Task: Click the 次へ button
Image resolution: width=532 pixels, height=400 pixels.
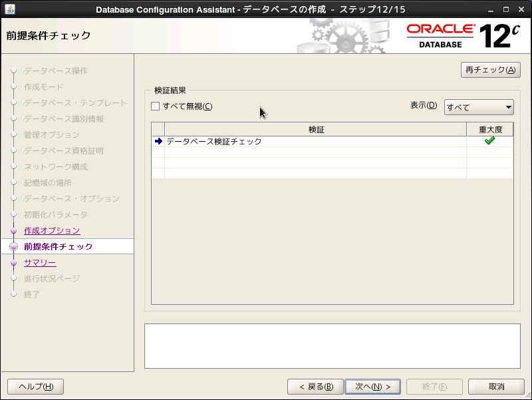Action: coord(372,387)
